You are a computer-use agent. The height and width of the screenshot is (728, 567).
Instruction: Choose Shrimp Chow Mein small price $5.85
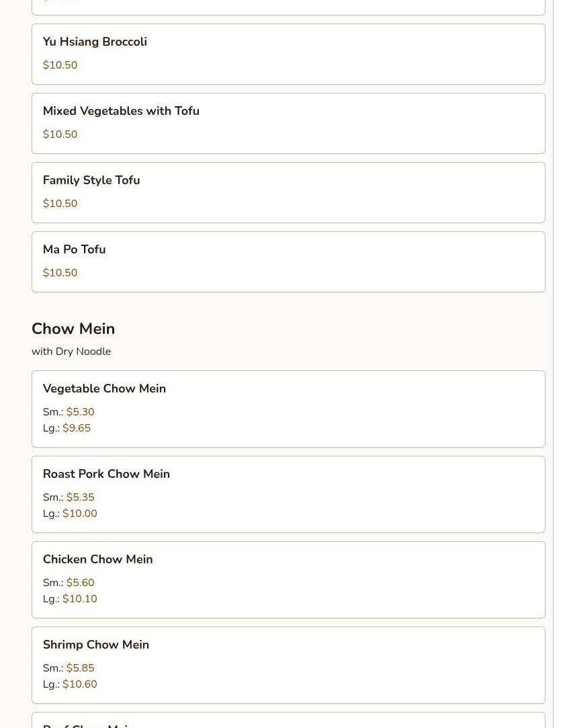click(80, 668)
